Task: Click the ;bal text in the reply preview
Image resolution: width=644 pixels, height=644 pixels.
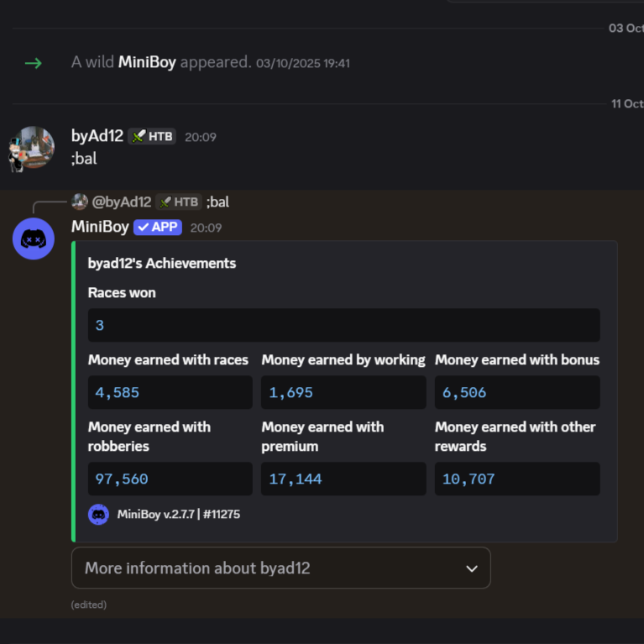Action: [x=217, y=202]
